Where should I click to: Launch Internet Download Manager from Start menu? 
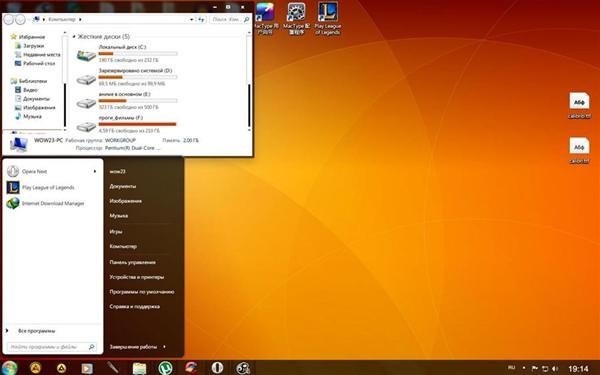tap(45, 203)
